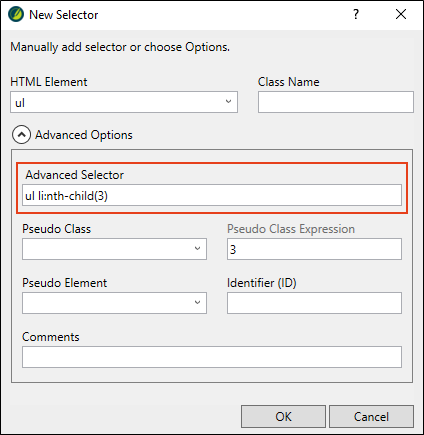Click inside the Advanced Selector field
Screen dimensions: 424x435
tap(212, 195)
